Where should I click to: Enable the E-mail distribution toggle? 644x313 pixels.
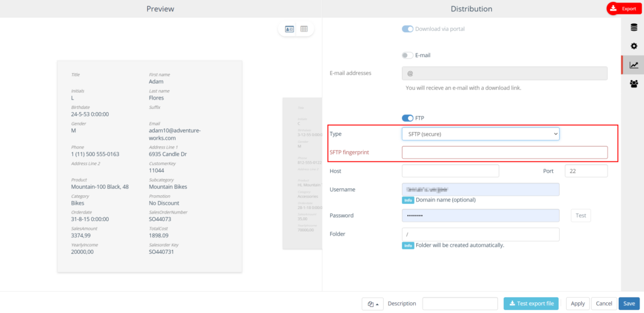pyautogui.click(x=408, y=55)
